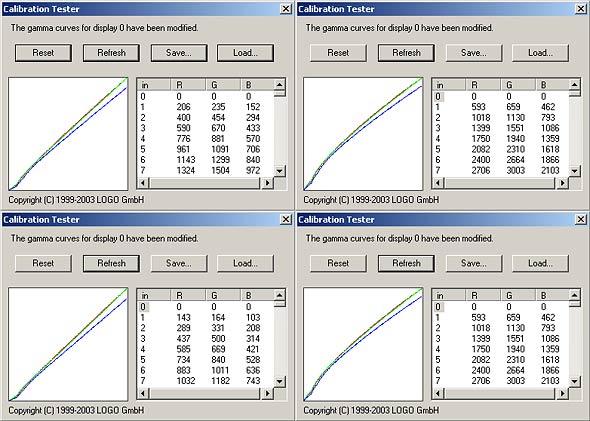Select the cell with value 593 in the top-right table
Screen dimensions: 590x421
pos(479,107)
